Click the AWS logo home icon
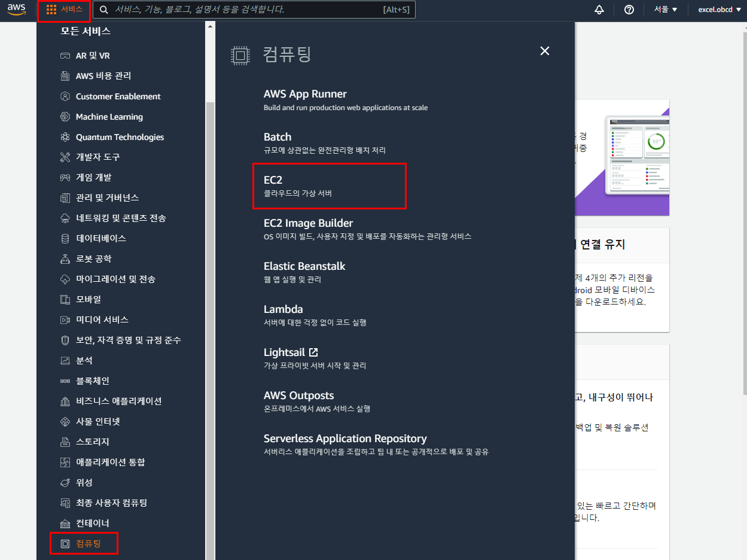The height and width of the screenshot is (560, 747). click(x=16, y=10)
